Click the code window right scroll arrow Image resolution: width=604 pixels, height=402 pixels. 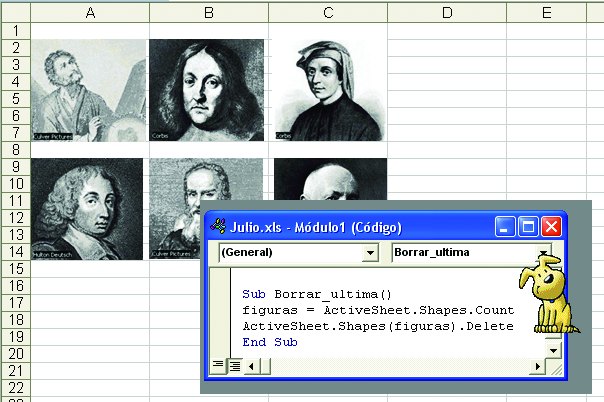537,366
